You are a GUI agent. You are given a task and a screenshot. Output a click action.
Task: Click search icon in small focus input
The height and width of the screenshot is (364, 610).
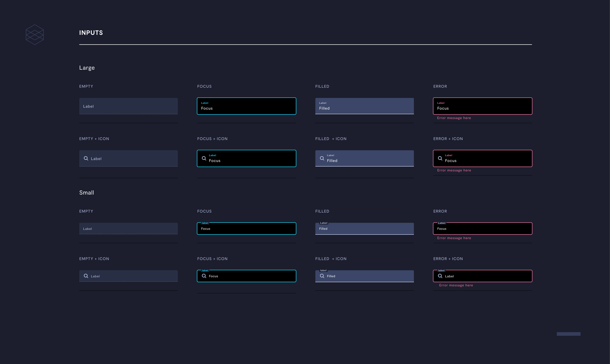204,276
